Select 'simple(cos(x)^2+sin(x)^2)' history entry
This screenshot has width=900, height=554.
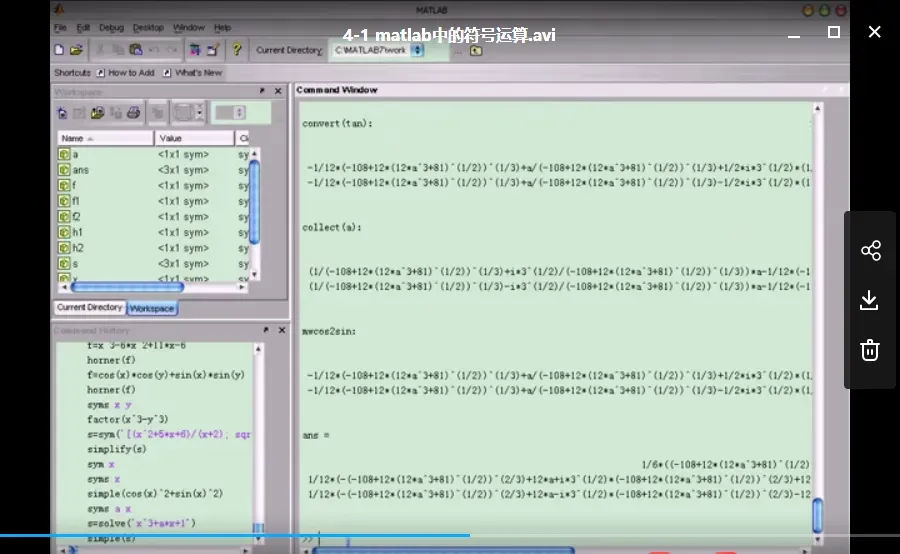155,494
